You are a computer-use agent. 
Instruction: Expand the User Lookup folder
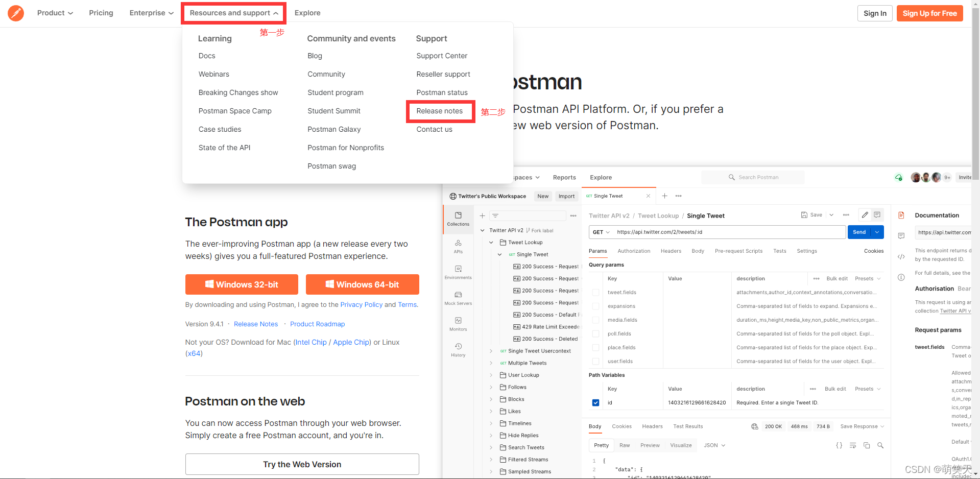(491, 375)
